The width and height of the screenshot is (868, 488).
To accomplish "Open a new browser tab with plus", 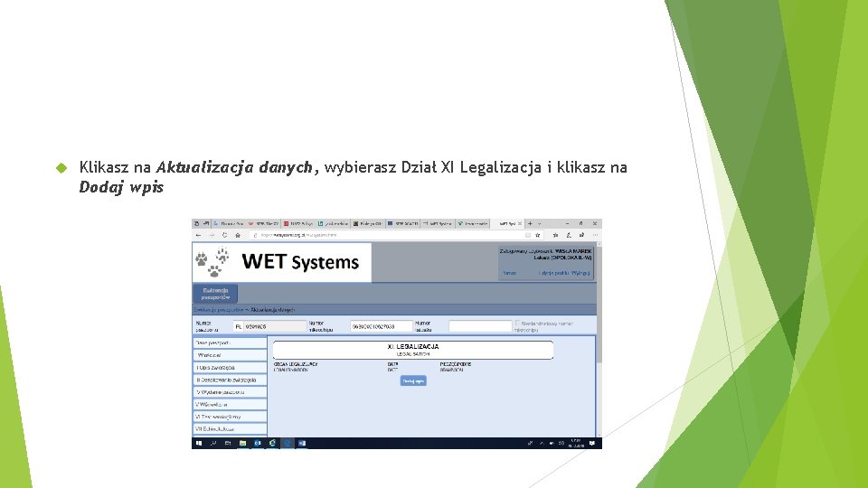I will 531,223.
